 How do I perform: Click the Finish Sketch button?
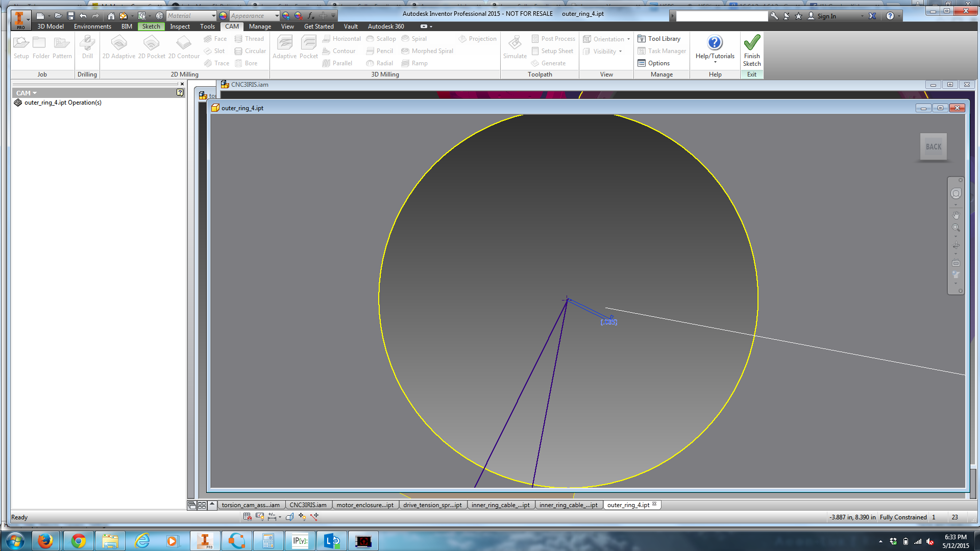coord(752,51)
